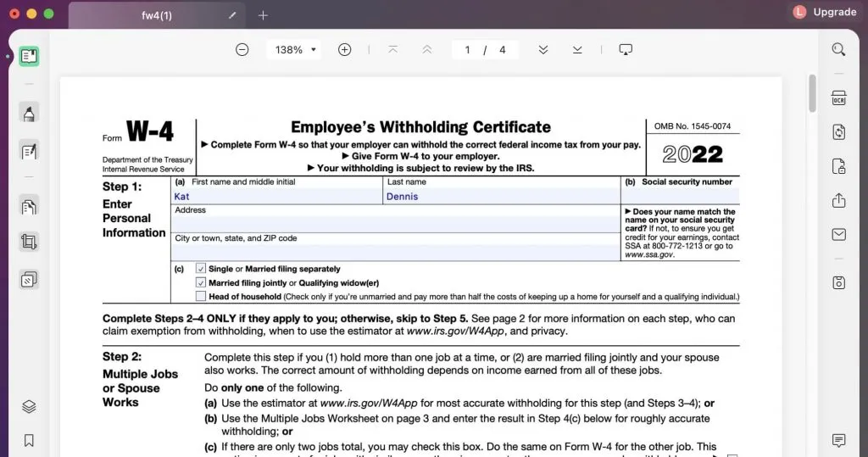Click the Social security number field
868x457 pixels.
pos(681,196)
